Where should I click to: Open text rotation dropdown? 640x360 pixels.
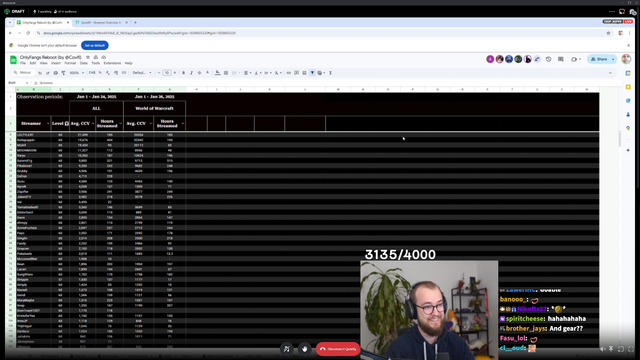[278, 73]
